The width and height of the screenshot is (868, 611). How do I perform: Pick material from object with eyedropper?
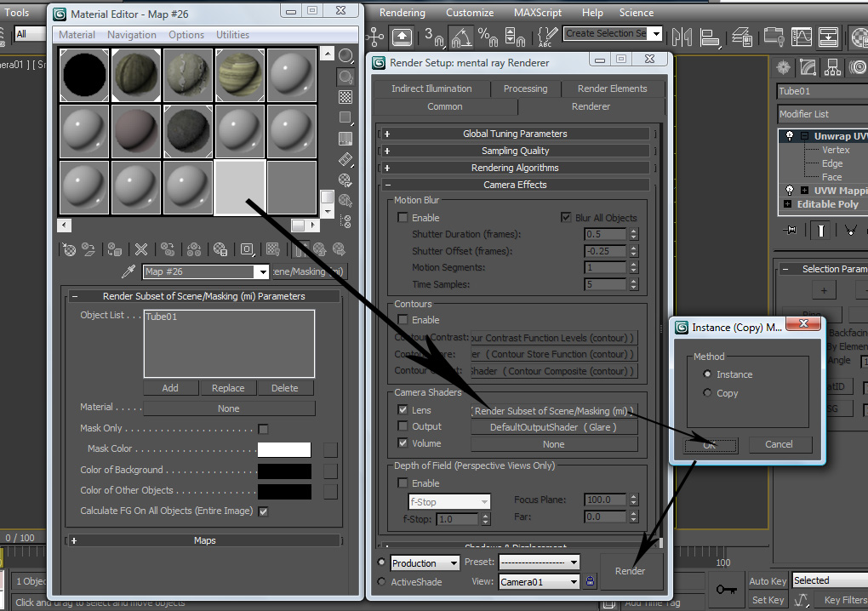point(128,271)
